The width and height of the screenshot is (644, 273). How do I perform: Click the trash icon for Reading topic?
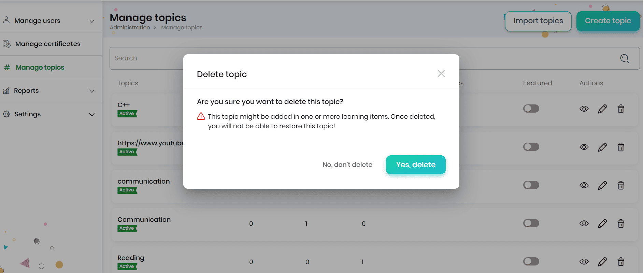pos(621,262)
